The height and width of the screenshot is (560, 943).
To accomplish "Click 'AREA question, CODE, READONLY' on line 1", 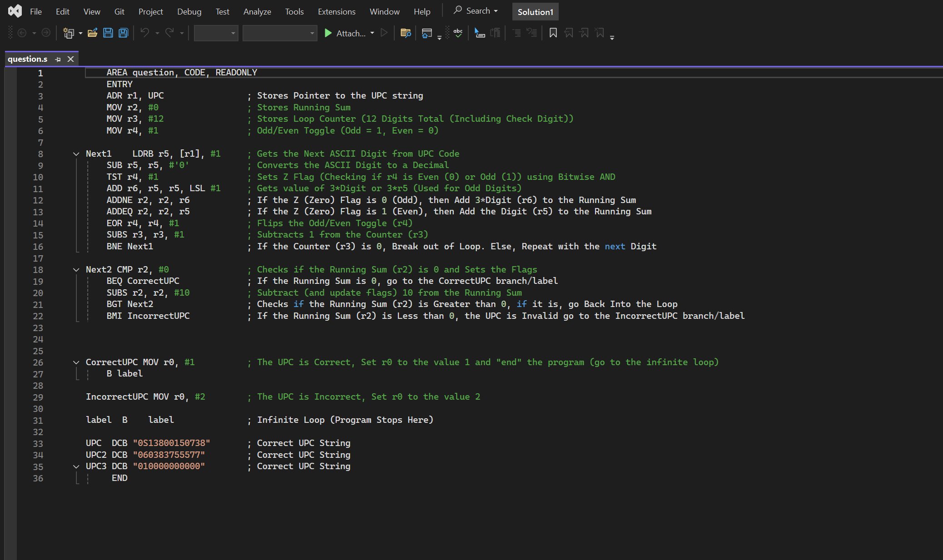I will pyautogui.click(x=182, y=73).
